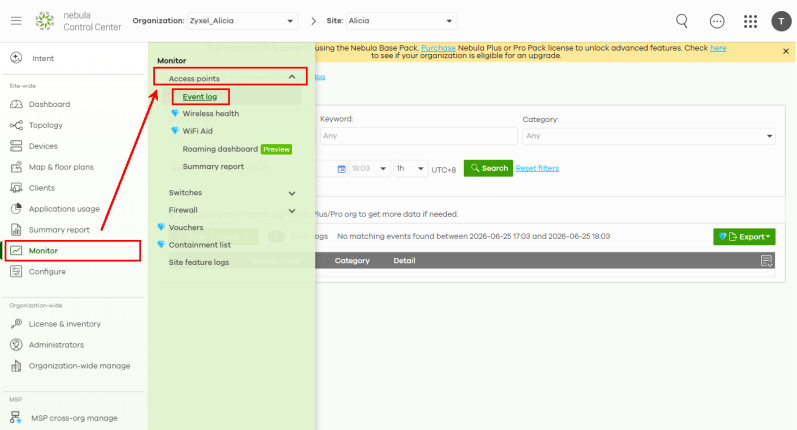Open the Site Alicia dropdown
The width and height of the screenshot is (797, 430).
[401, 21]
